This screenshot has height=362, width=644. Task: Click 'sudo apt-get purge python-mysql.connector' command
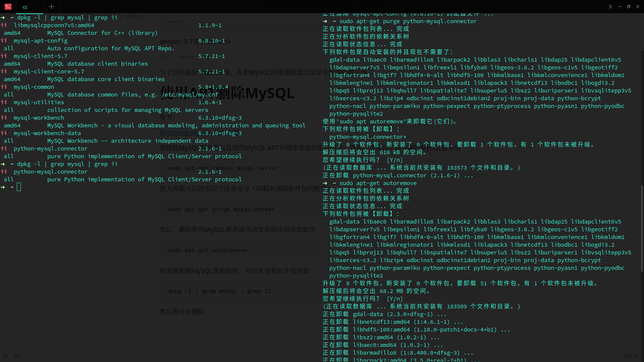tap(408, 21)
